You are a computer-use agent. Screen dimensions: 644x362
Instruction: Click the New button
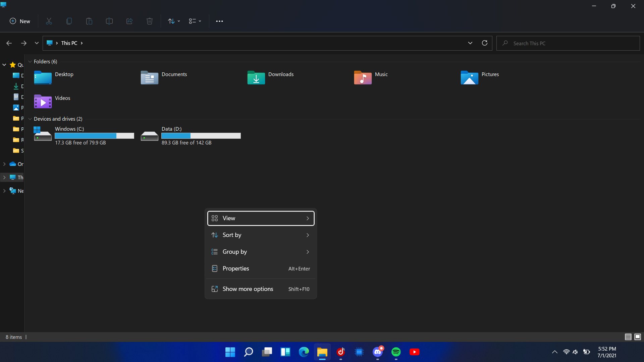20,21
